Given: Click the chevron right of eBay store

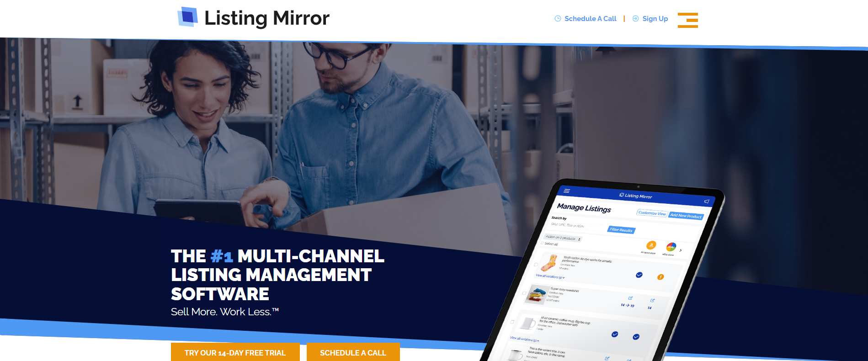Looking at the screenshot, I should coord(681,250).
